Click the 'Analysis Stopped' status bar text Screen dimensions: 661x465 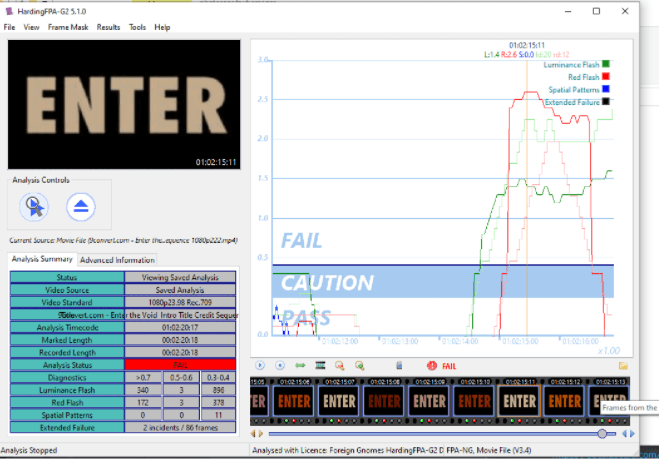(x=29, y=450)
